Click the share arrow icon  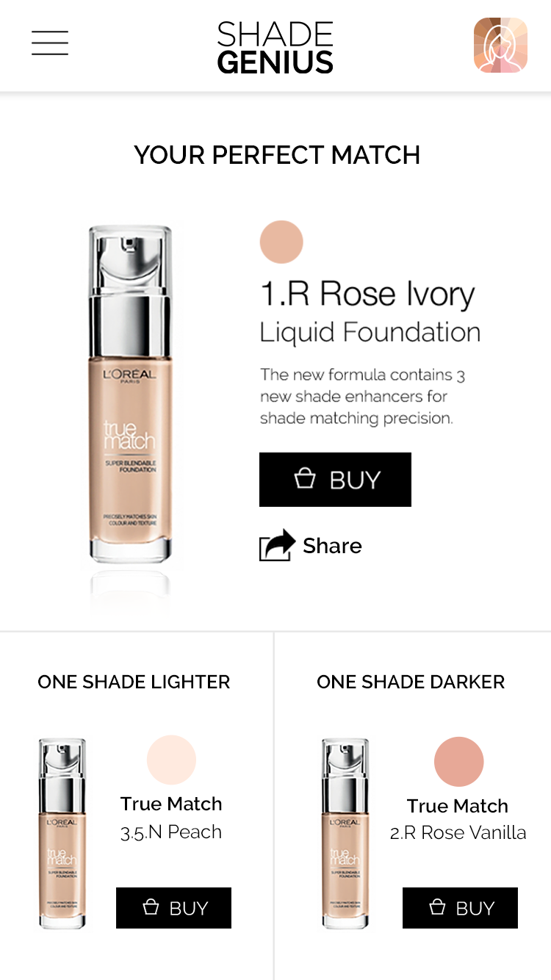(x=277, y=546)
